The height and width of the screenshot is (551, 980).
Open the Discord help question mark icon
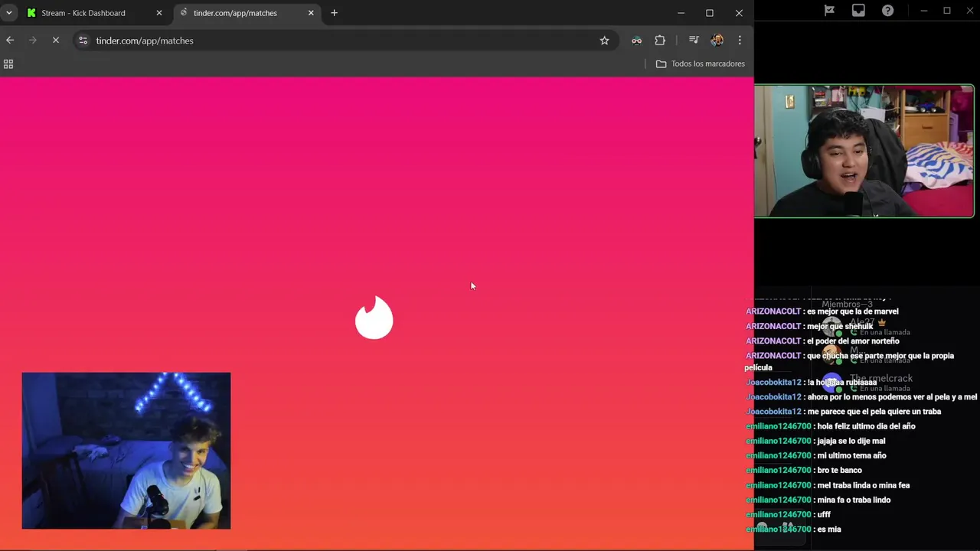coord(887,11)
